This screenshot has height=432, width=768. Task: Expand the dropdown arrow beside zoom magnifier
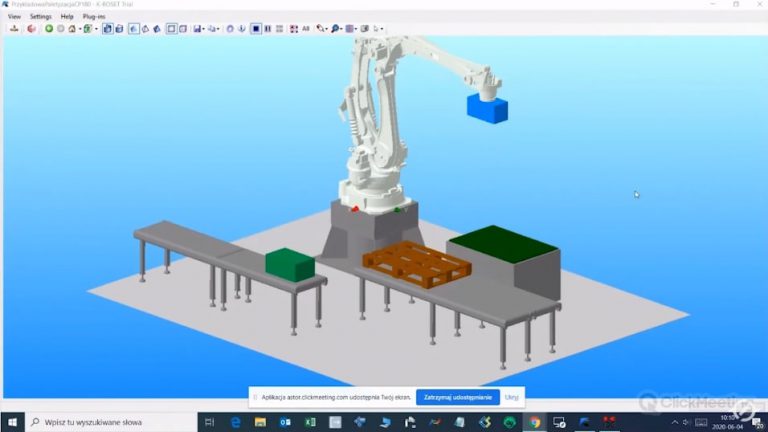[x=343, y=29]
